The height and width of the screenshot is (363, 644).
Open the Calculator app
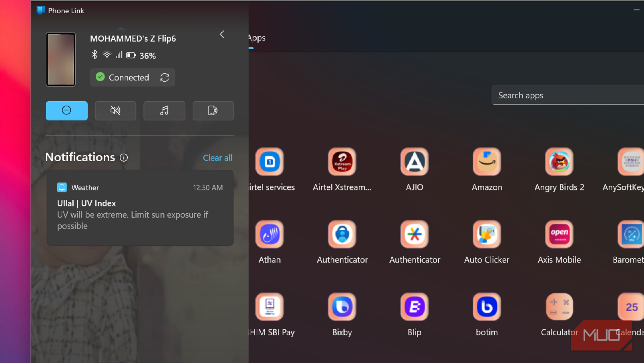point(559,314)
